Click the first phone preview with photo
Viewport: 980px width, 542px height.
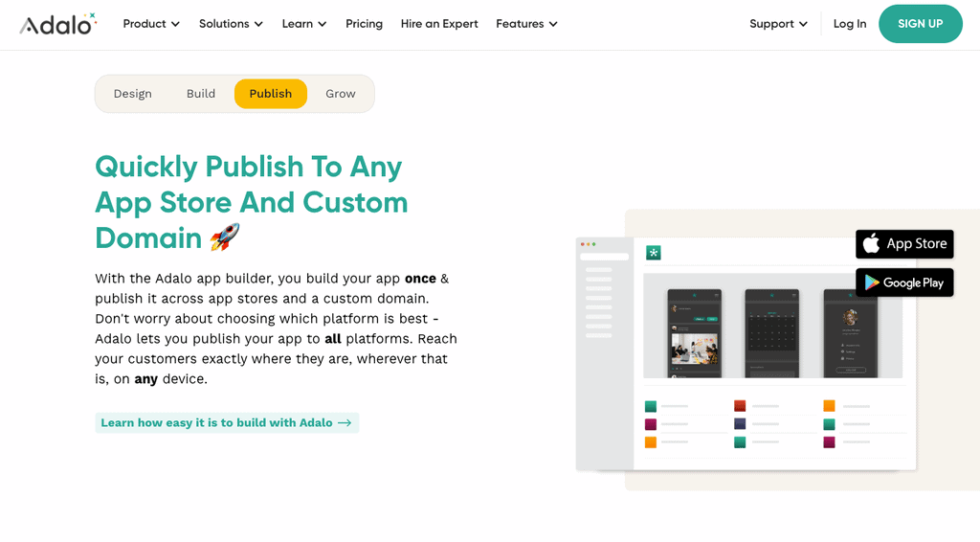(695, 333)
